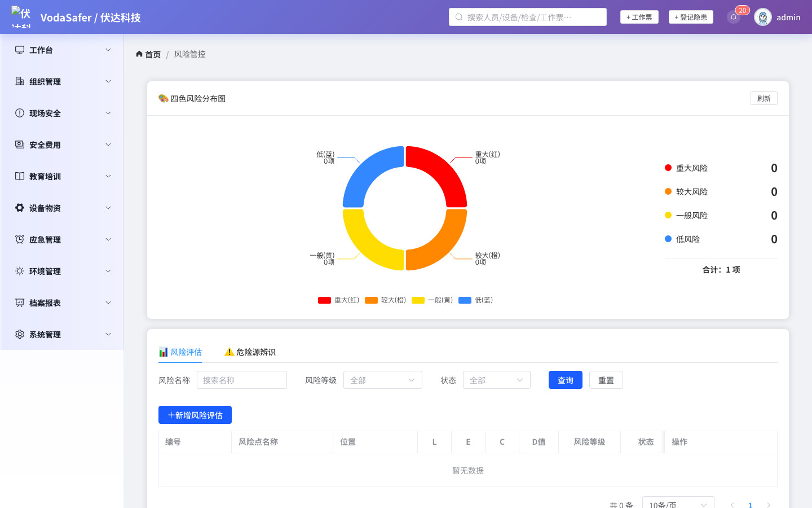Image resolution: width=812 pixels, height=508 pixels.
Task: Click the 查询 search button
Action: coord(566,380)
